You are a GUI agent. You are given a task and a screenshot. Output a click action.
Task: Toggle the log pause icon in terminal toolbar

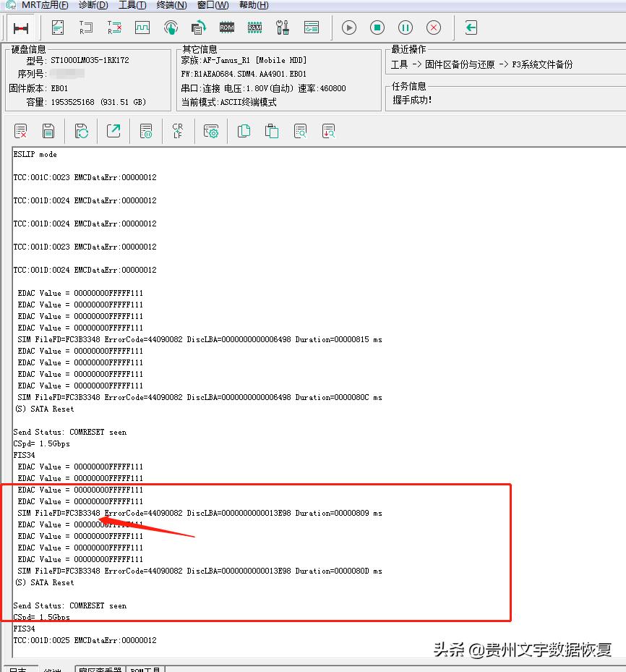pyautogui.click(x=146, y=131)
